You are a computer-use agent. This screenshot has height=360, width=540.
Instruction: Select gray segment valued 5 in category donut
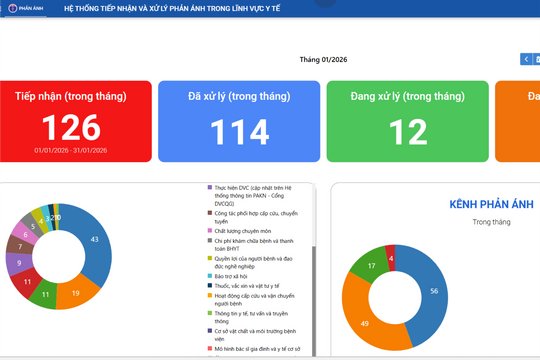33,226
